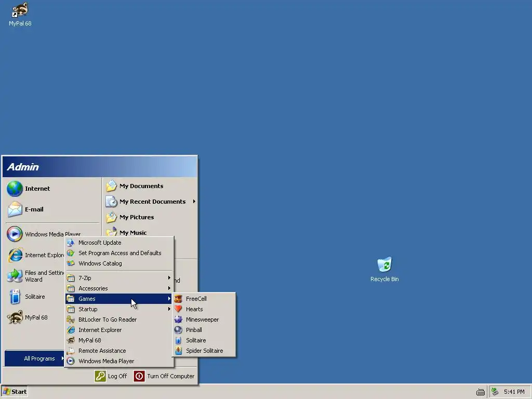The image size is (532, 399).
Task: Open Spider Solitaire game
Action: pyautogui.click(x=204, y=351)
